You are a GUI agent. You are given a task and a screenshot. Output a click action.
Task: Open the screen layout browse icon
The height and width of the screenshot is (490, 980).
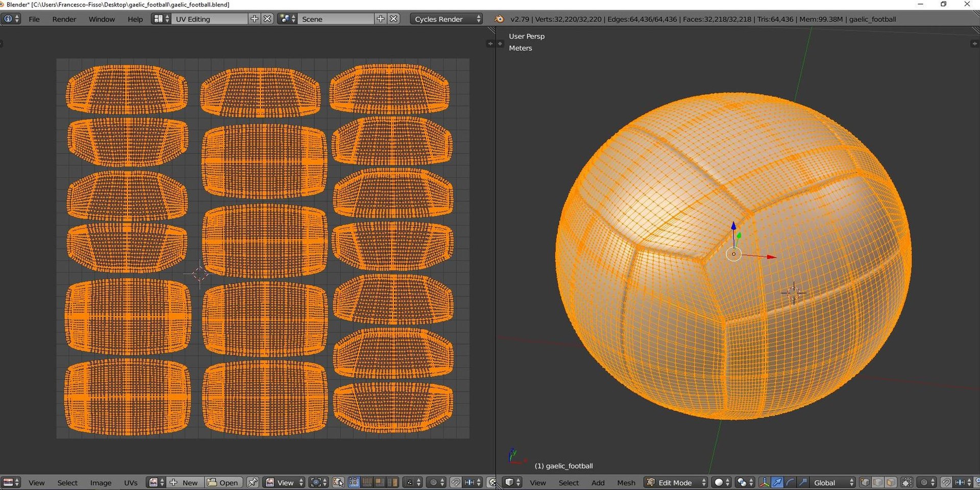[161, 19]
